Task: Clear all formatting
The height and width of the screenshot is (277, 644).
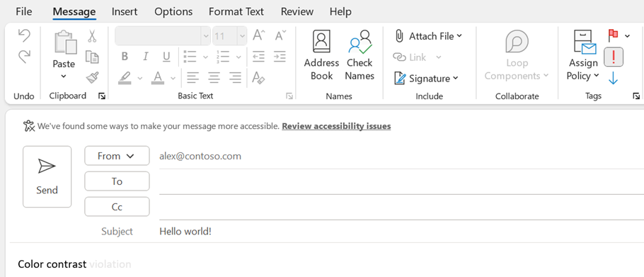Action: point(258,77)
